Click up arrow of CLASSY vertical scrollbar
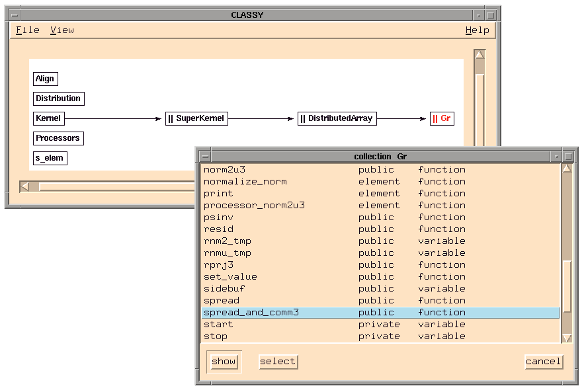Image resolution: width=586 pixels, height=392 pixels. (480, 55)
